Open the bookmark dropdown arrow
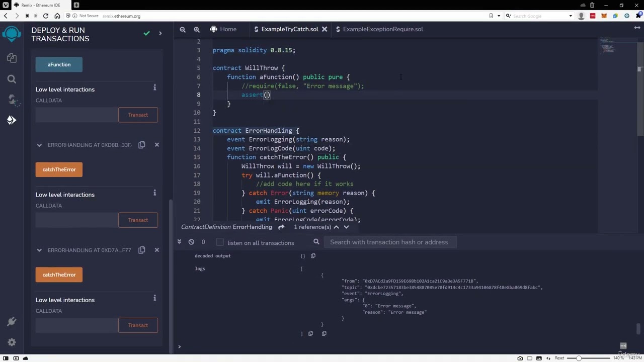 click(499, 16)
